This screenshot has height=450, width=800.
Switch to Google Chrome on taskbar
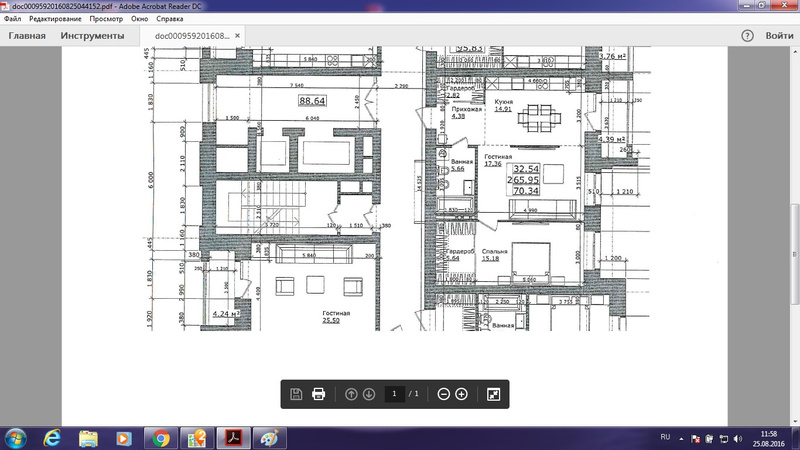[161, 439]
